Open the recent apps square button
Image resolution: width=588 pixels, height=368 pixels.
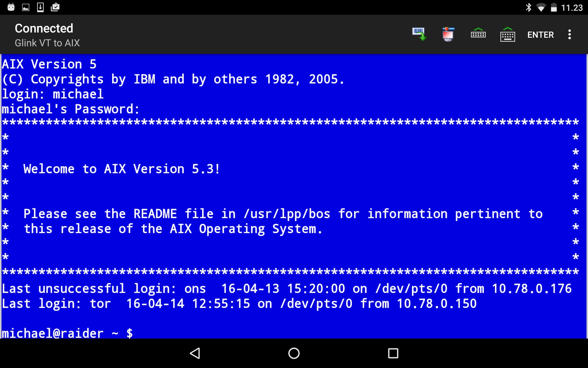[x=393, y=353]
